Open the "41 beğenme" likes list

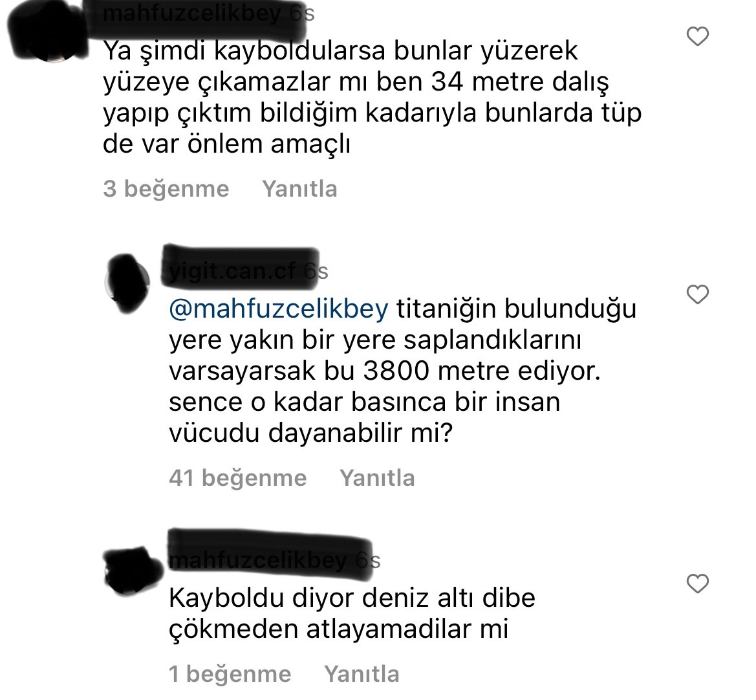click(x=238, y=478)
